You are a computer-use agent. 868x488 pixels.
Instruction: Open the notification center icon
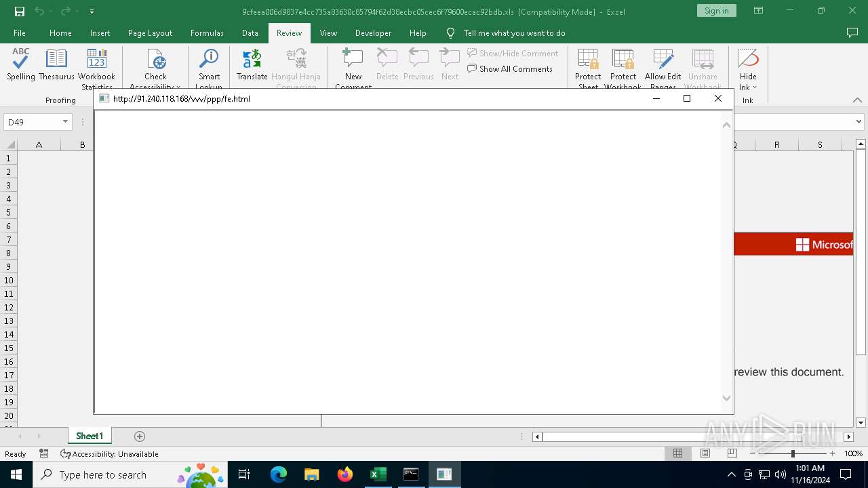click(x=846, y=474)
